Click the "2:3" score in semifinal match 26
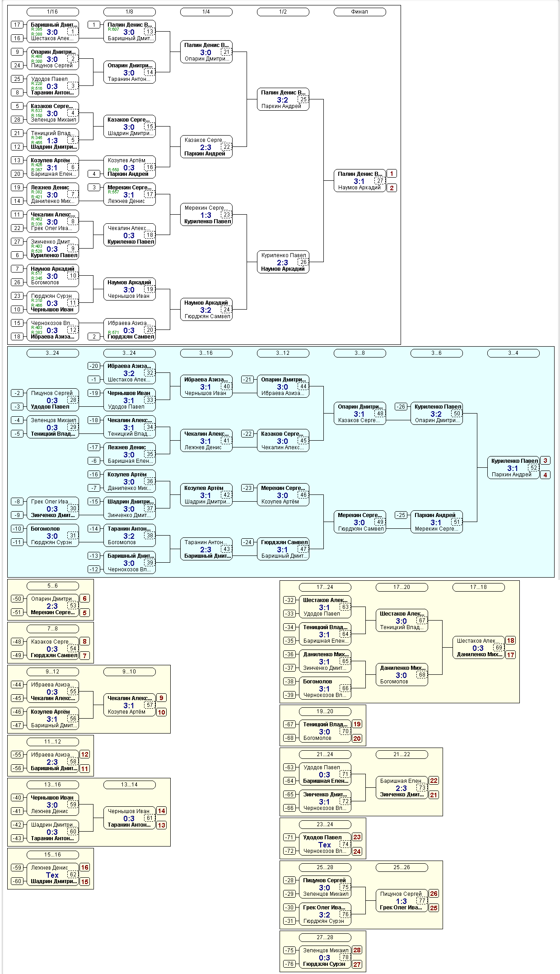 click(x=282, y=263)
